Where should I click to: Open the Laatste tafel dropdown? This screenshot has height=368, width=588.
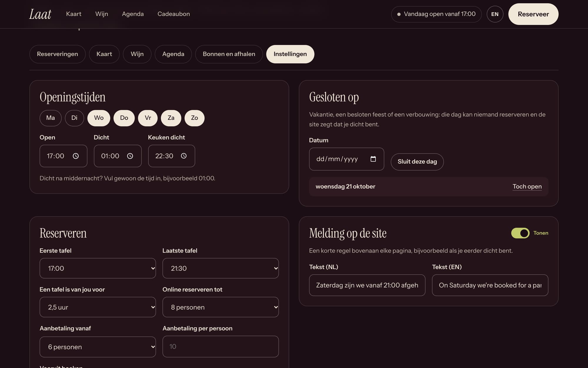pos(220,268)
